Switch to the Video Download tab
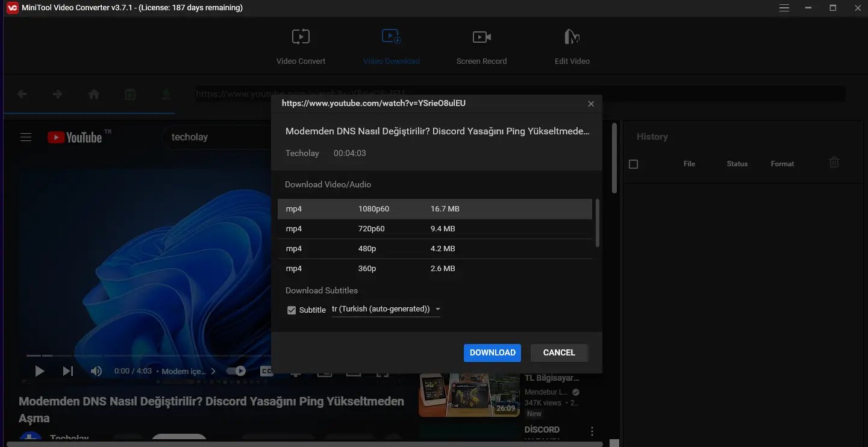The height and width of the screenshot is (447, 868). click(392, 46)
